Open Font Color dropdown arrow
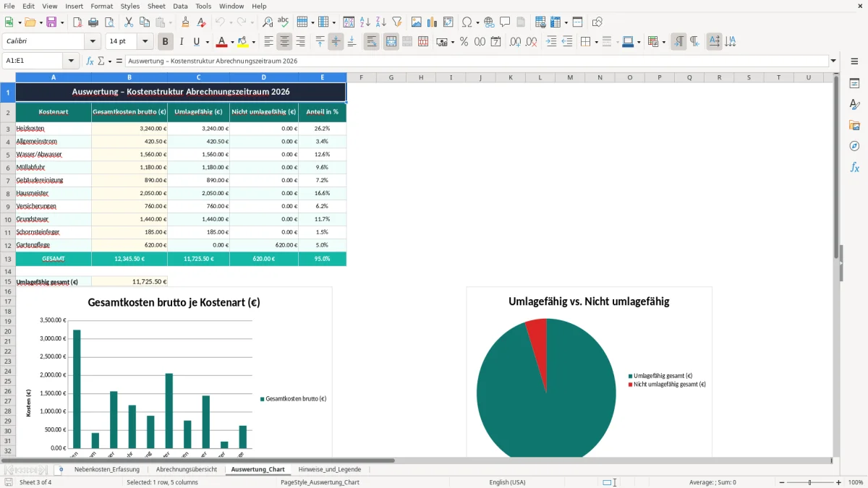Screen dimensions: 868x488 pos(232,42)
